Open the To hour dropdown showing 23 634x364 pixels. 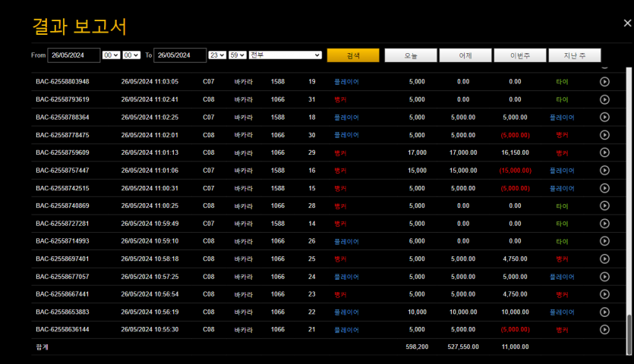tap(217, 55)
